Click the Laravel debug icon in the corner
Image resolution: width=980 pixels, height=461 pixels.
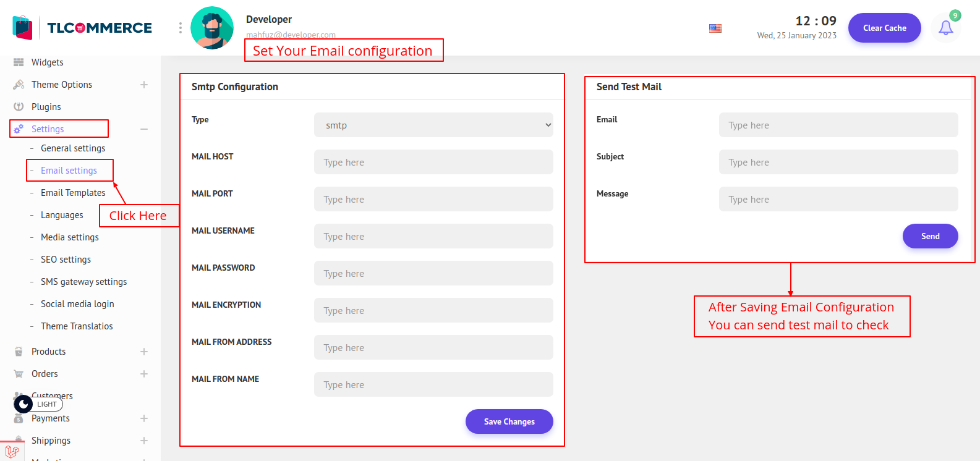12,451
